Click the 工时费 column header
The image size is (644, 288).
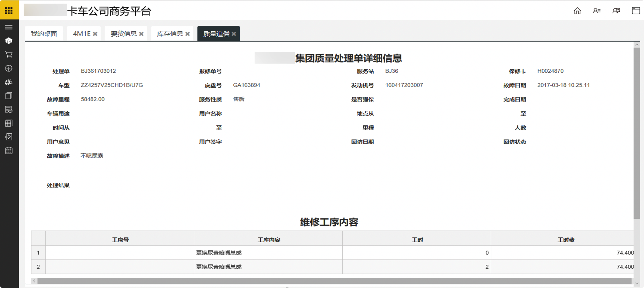point(566,240)
